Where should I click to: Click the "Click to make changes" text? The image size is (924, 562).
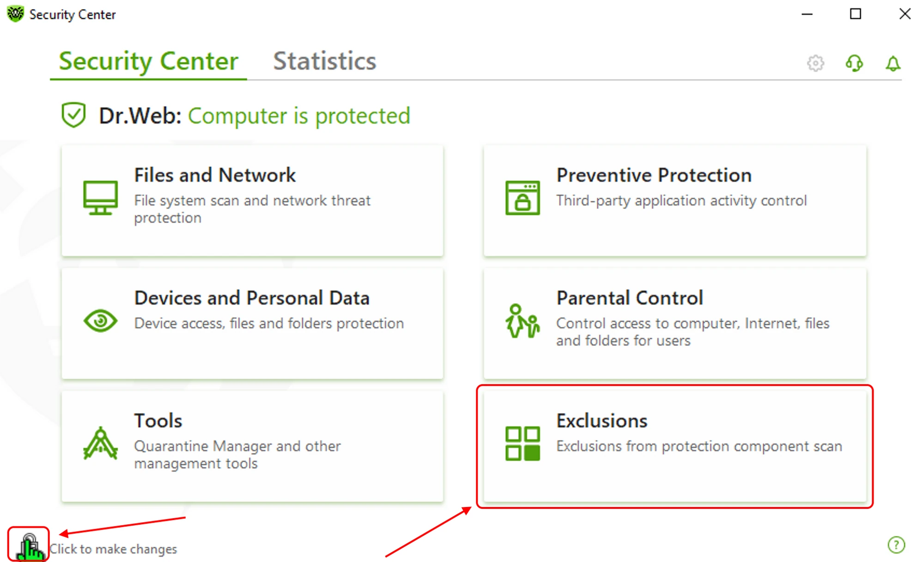[113, 549]
